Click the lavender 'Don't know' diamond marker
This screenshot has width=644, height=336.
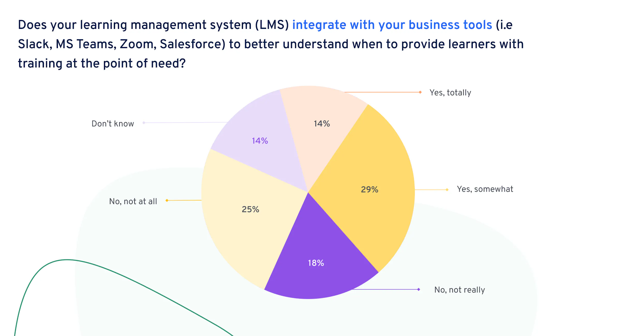tap(144, 123)
